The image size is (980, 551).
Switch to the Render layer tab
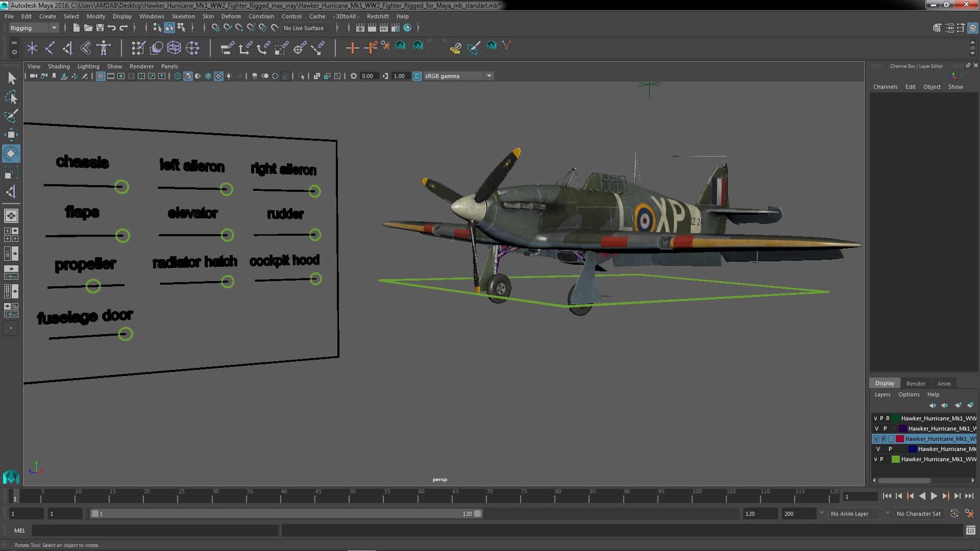pos(916,384)
